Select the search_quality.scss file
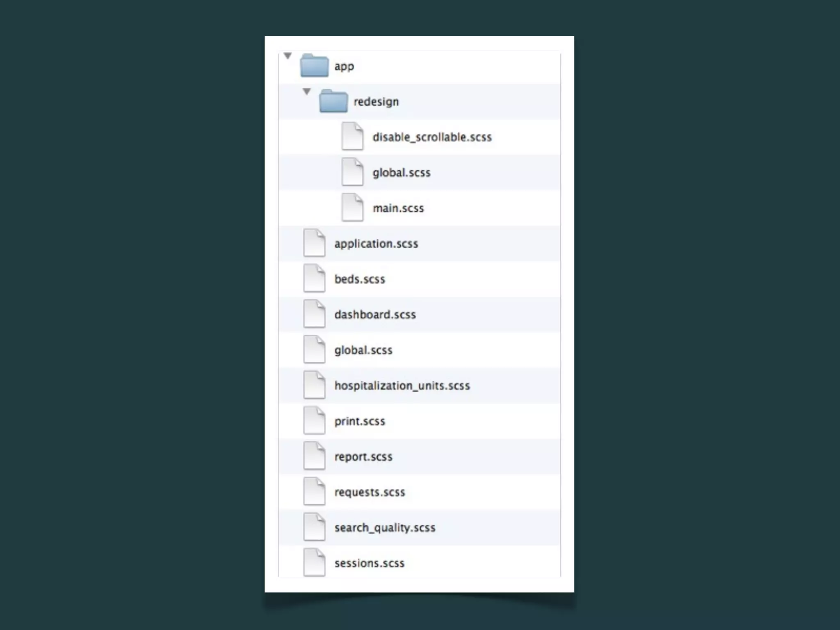Screen dimensions: 840x630 coord(384,527)
